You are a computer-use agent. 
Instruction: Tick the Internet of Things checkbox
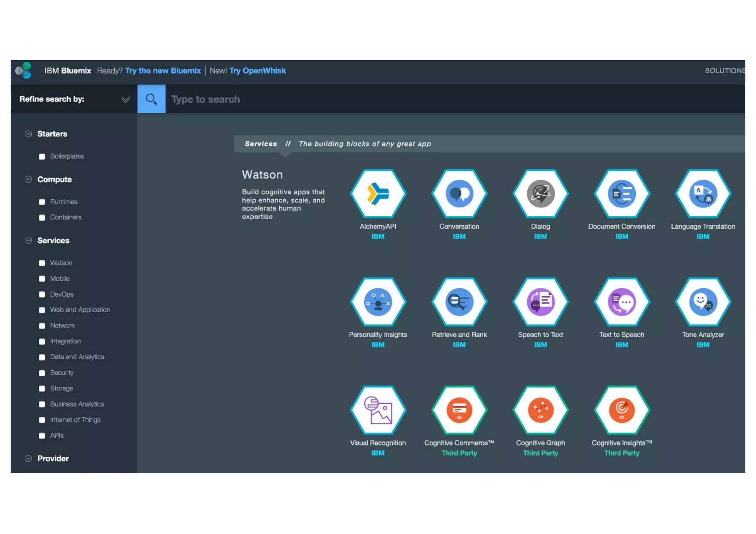coord(42,420)
